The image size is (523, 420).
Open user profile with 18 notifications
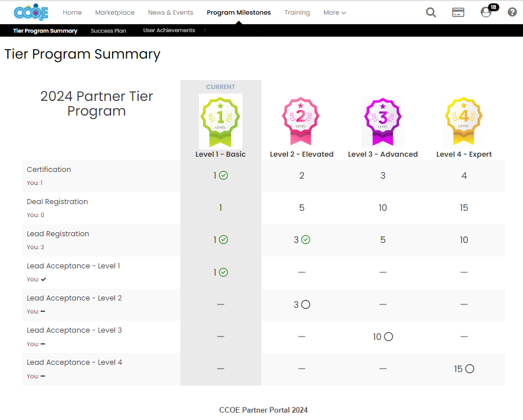486,12
